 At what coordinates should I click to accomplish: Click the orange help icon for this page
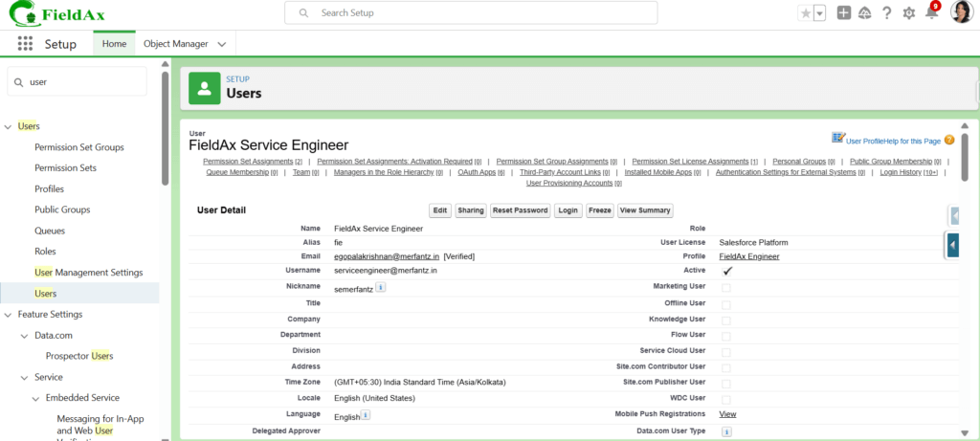tap(949, 141)
